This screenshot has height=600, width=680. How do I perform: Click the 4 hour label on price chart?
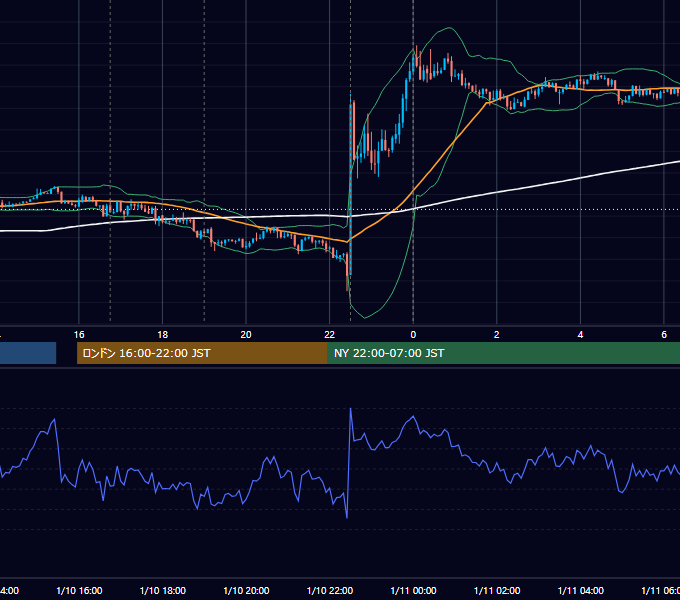click(580, 335)
